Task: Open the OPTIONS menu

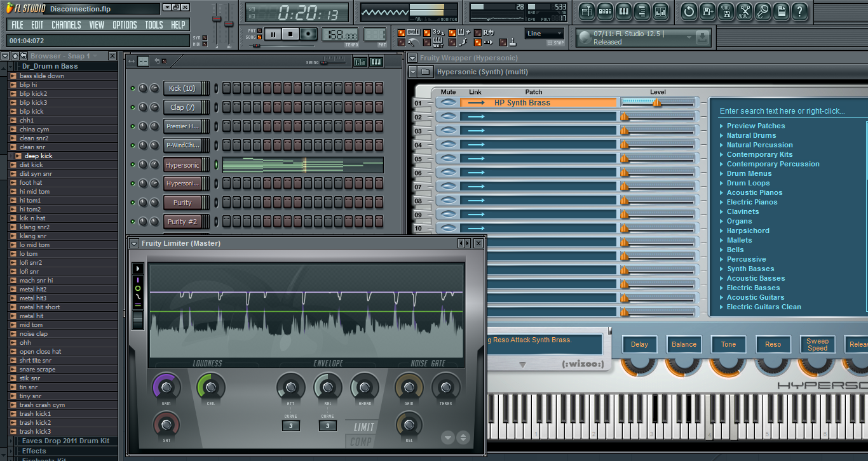Action: [125, 25]
